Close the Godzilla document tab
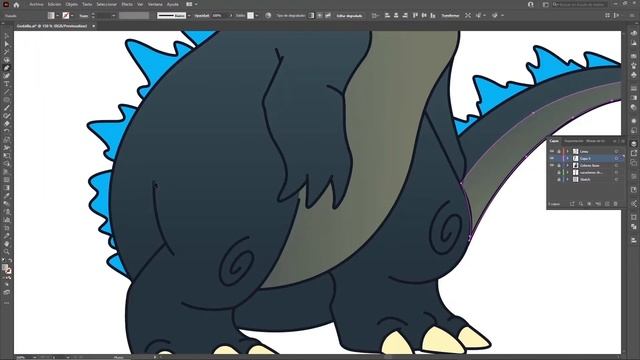640x360 pixels. (x=93, y=26)
